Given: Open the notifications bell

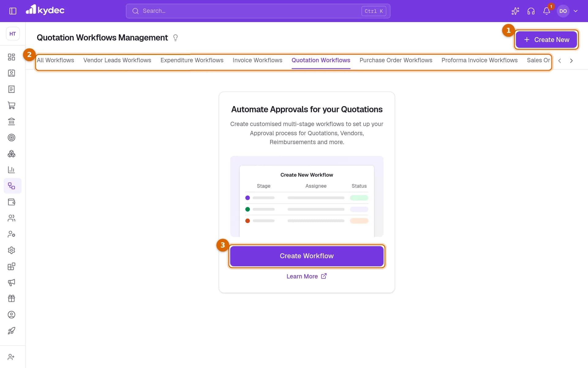Looking at the screenshot, I should click(x=547, y=11).
